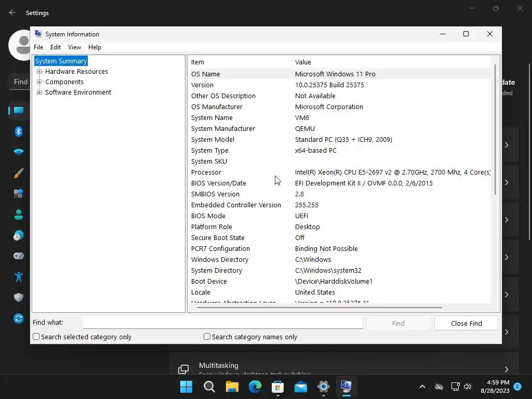Viewport: 532px width, 399px height.
Task: Select the OS Name row
Action: pos(340,74)
